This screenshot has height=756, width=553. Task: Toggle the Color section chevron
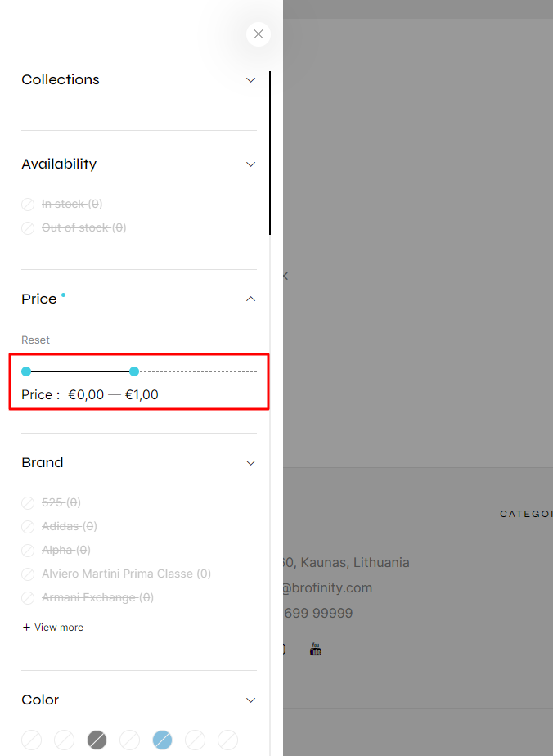250,700
